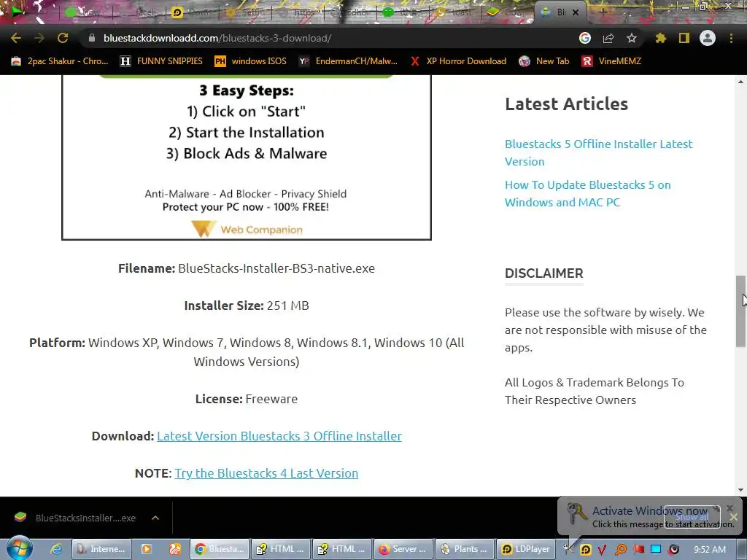Bookmark this page with the star
747x560 pixels.
[632, 38]
